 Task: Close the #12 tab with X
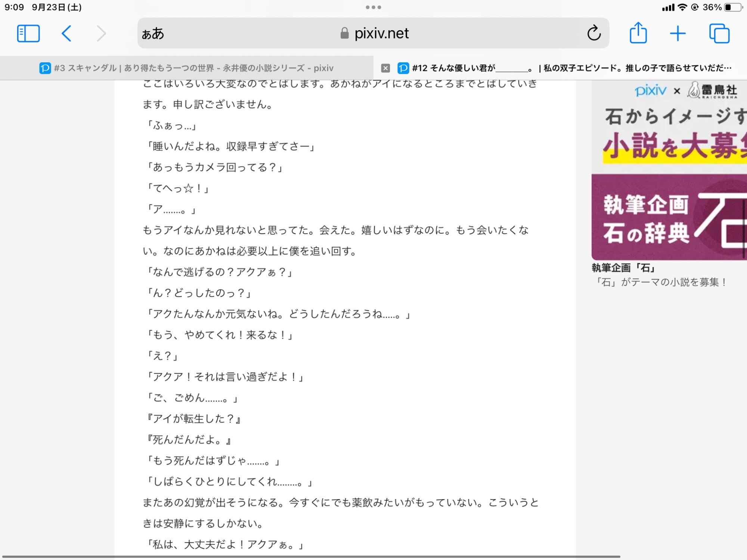[x=385, y=68]
